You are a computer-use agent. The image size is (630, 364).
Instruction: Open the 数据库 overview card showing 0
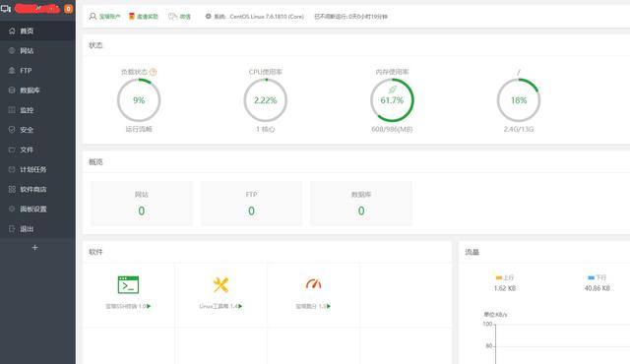click(361, 203)
